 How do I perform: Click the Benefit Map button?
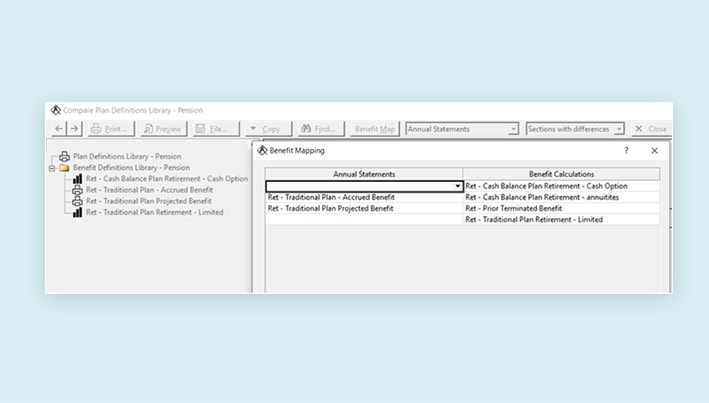coord(374,129)
